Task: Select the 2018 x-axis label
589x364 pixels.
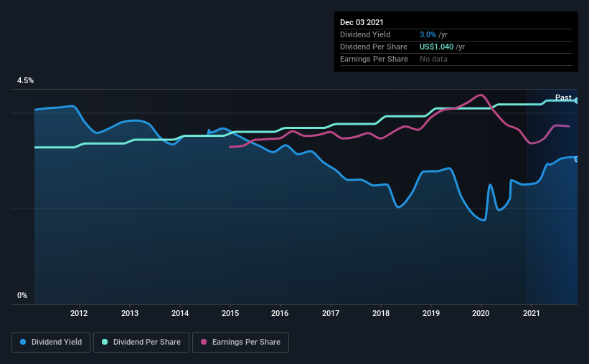Action: (x=381, y=313)
